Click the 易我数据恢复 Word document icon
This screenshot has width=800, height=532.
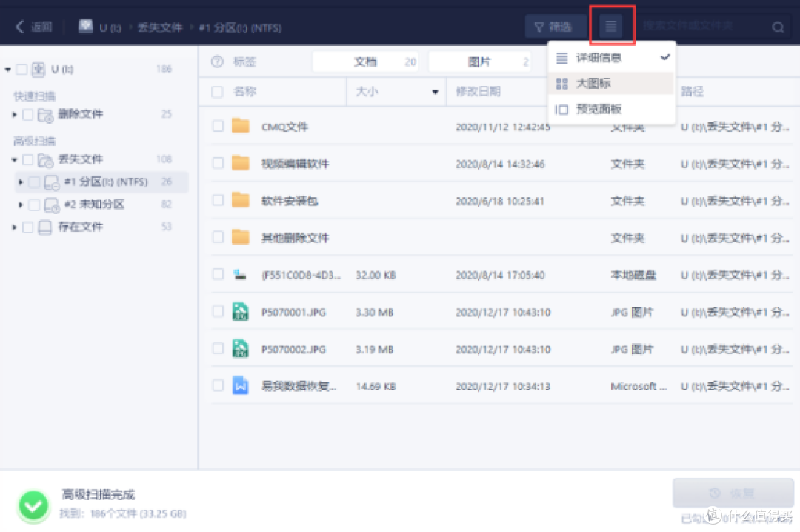tap(240, 385)
